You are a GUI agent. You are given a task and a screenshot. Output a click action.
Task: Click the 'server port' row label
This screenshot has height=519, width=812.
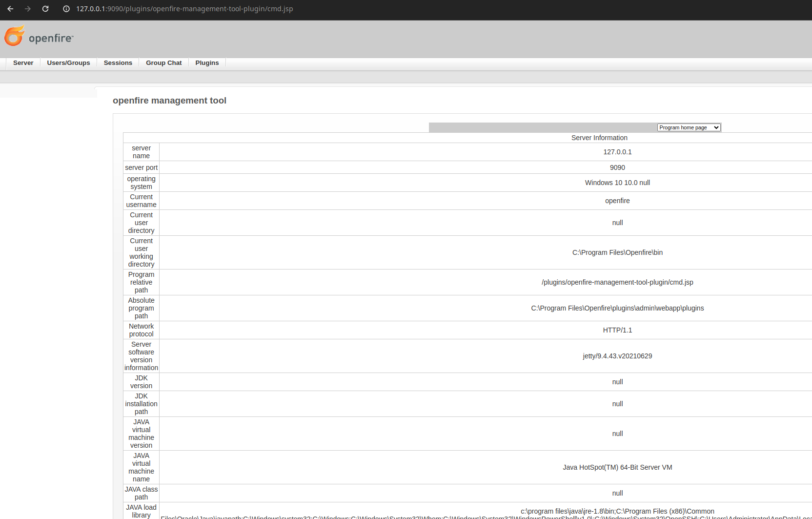(141, 167)
